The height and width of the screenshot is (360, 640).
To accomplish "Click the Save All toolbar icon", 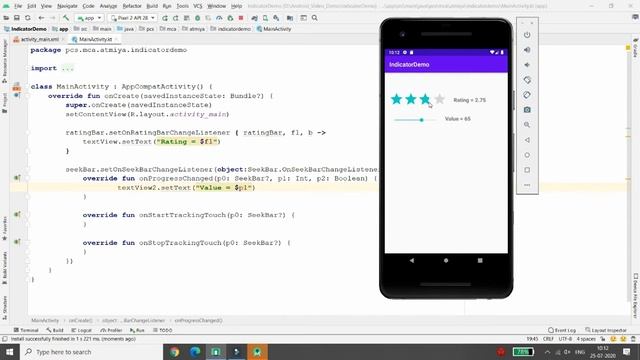I will (17, 18).
